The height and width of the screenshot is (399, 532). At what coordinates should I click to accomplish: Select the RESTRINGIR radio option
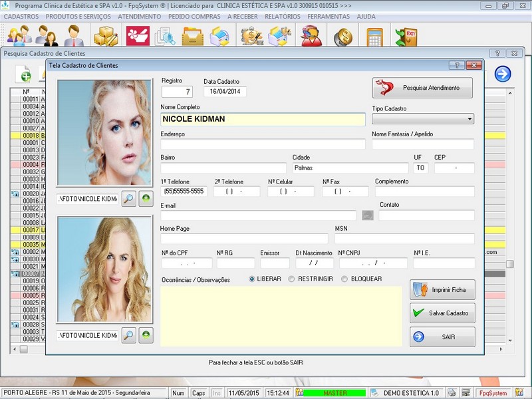point(292,279)
